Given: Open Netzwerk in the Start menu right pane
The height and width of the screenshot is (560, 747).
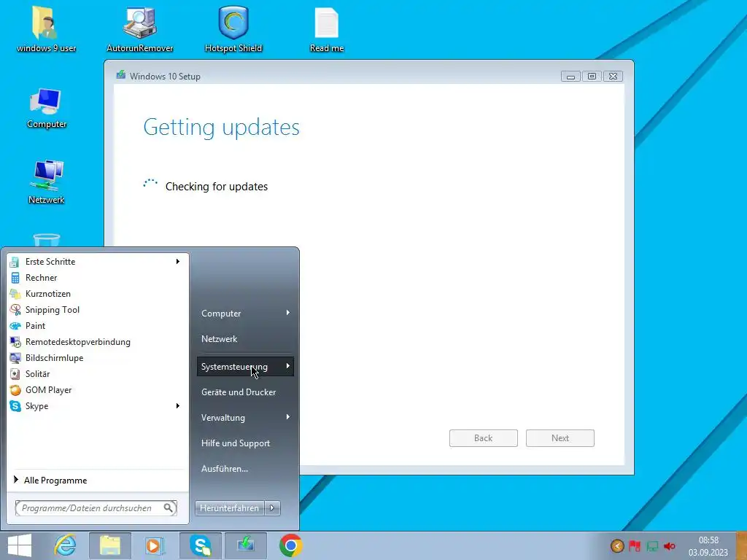Looking at the screenshot, I should tap(245, 339).
